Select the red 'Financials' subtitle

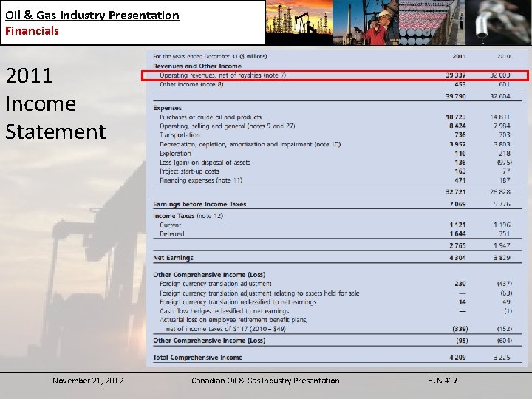point(33,31)
